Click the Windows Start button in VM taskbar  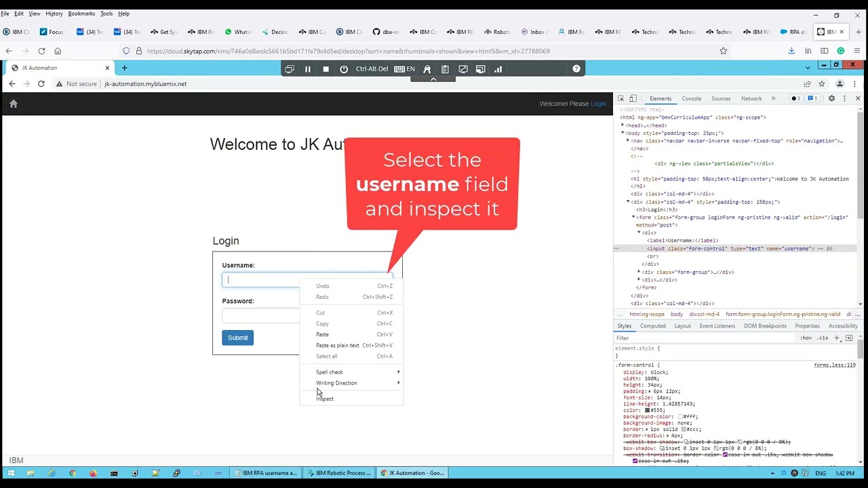pyautogui.click(x=11, y=473)
